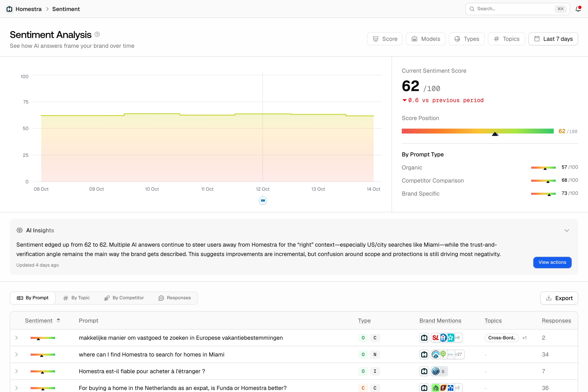This screenshot has width=588, height=392.
Task: Click the +27 brand mentions overflow
Action: click(x=459, y=354)
